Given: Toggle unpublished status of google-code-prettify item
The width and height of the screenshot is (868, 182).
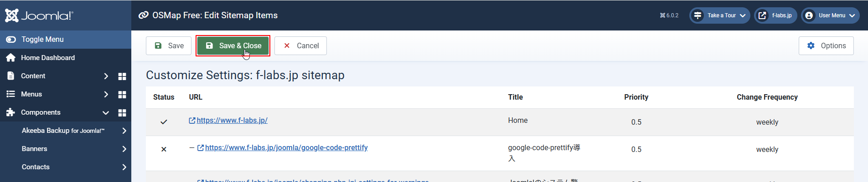Looking at the screenshot, I should click(164, 149).
